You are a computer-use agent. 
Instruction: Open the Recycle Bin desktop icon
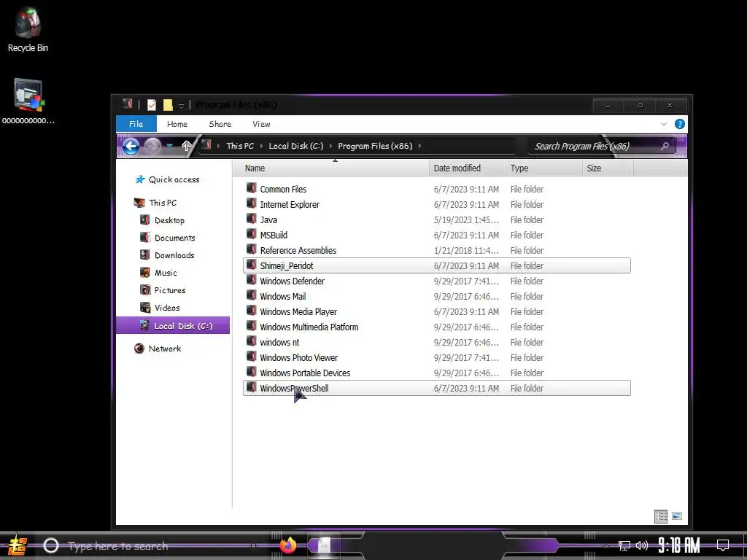point(28,29)
